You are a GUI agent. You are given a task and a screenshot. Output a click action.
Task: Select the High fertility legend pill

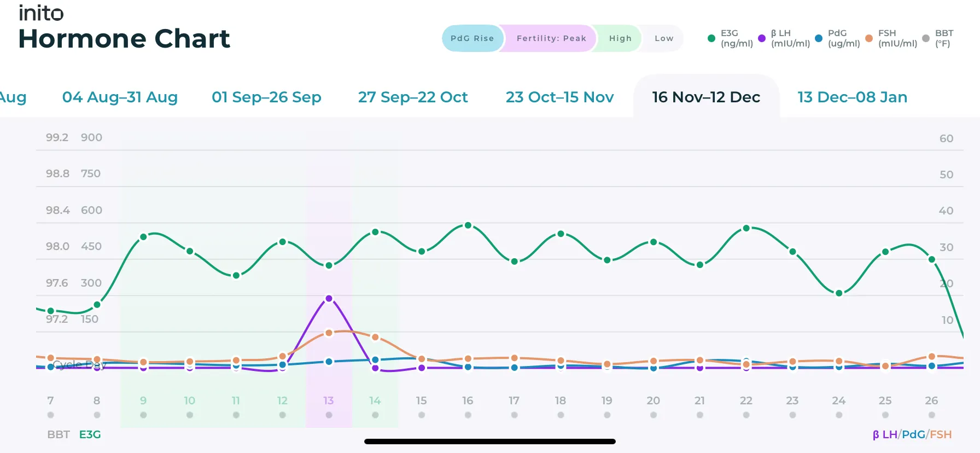click(620, 38)
